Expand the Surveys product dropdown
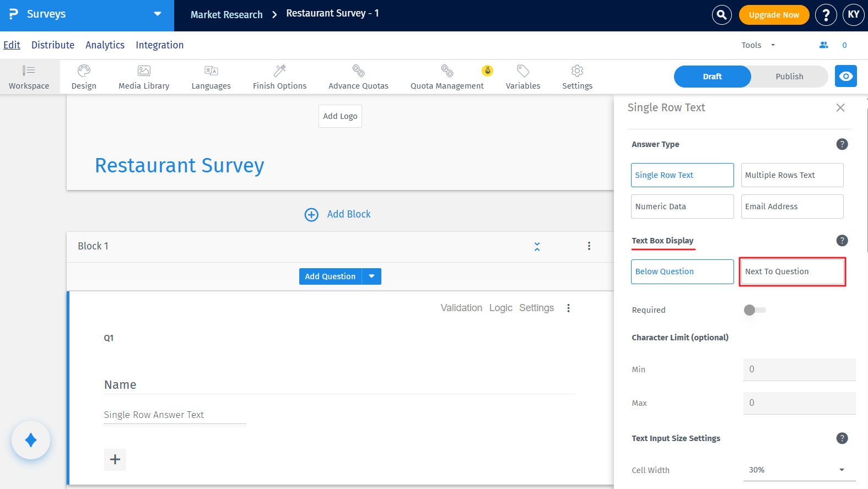 158,14
